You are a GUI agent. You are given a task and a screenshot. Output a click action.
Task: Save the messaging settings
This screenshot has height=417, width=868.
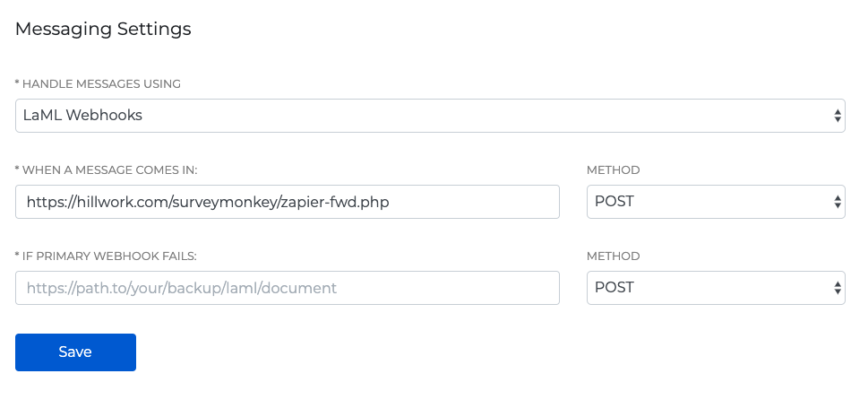(x=75, y=352)
